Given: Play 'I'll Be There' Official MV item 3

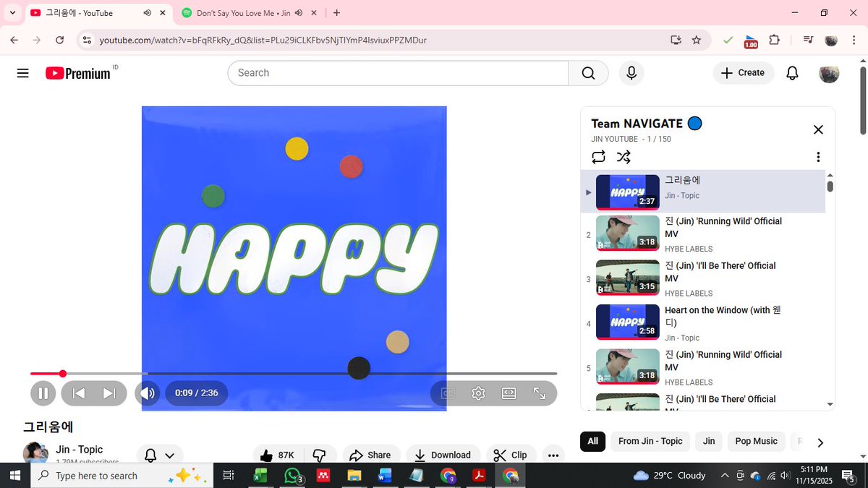Looking at the screenshot, I should tap(703, 279).
